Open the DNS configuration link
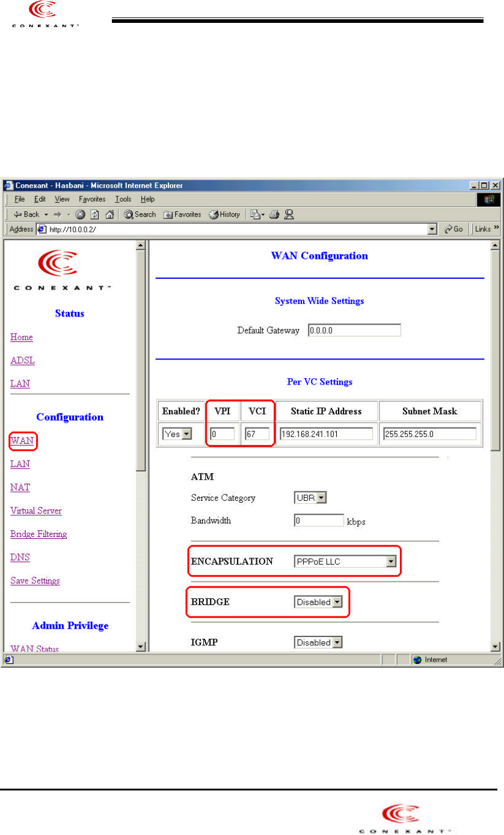Viewport: 504px width, 835px height. [x=20, y=557]
